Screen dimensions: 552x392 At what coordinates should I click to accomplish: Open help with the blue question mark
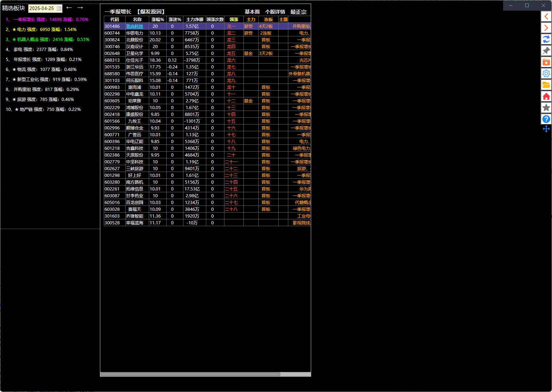546,119
